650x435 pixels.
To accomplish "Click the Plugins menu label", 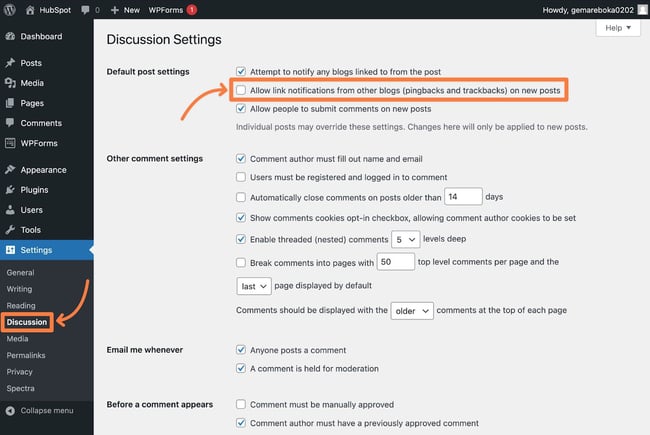I will (x=34, y=190).
